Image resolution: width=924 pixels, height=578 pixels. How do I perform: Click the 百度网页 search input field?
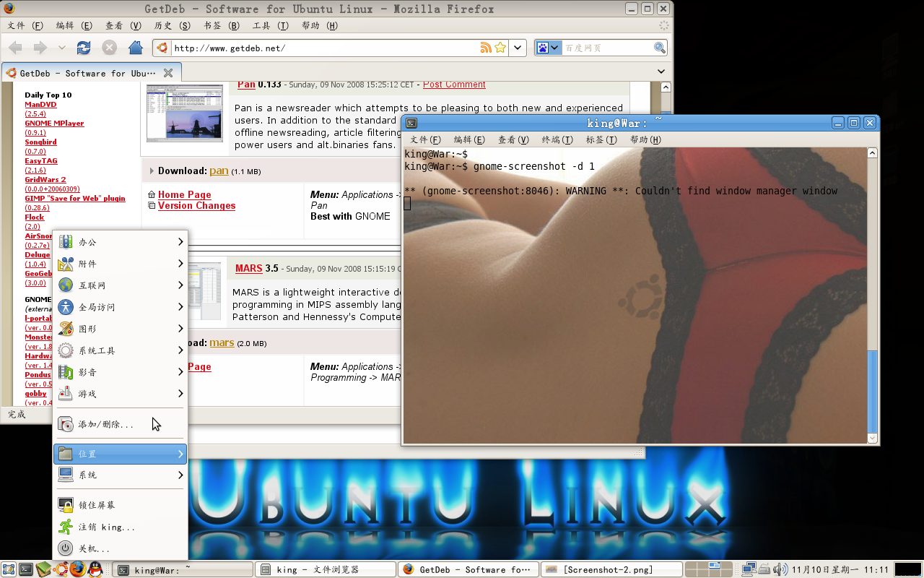[x=608, y=48]
